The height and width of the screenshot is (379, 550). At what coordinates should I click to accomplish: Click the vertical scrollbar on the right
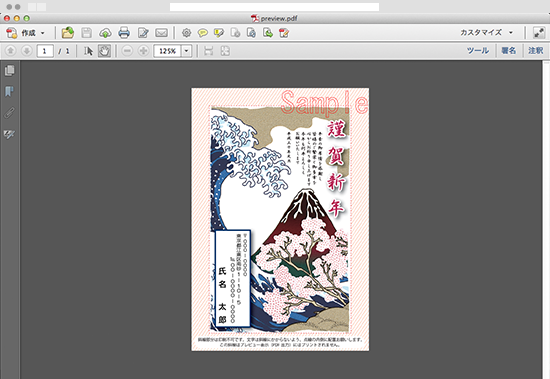[546, 220]
